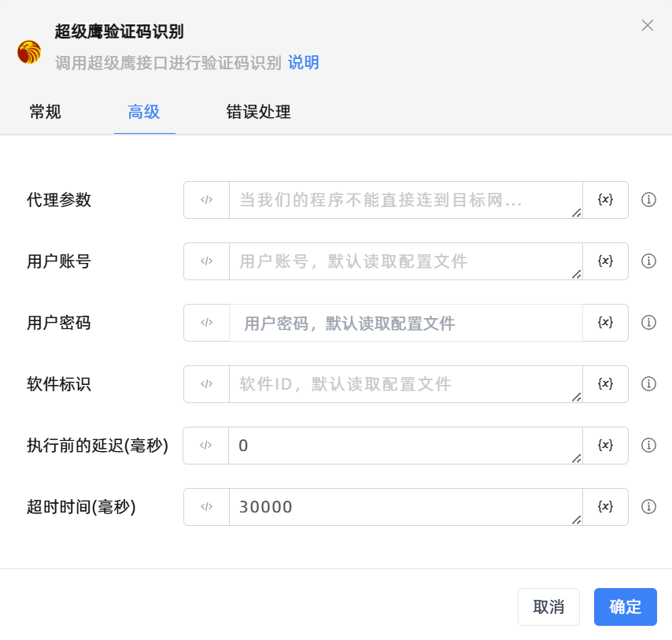This screenshot has height=640, width=672.
Task: Click the 超级鹰 eagle logo icon
Action: point(29,52)
